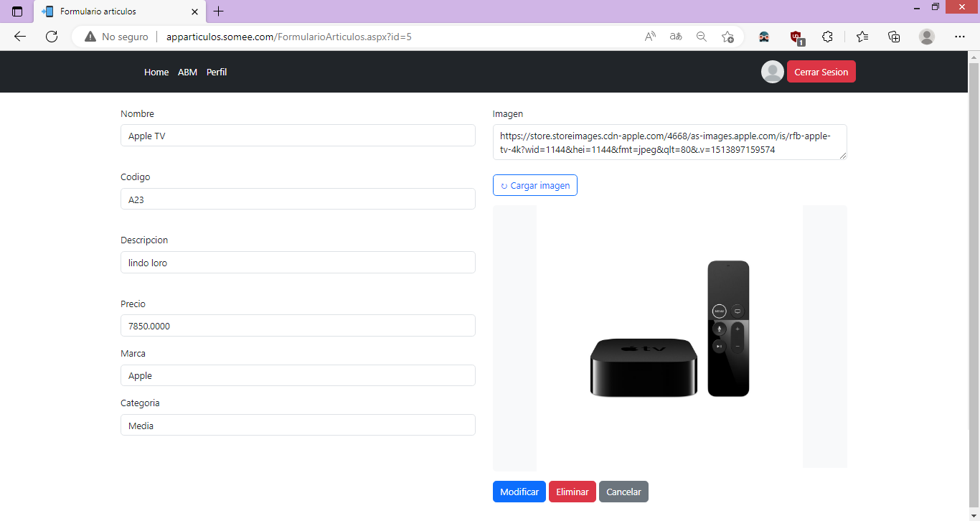Close the Formulario articulos tab
This screenshot has height=521, width=980.
pyautogui.click(x=195, y=11)
